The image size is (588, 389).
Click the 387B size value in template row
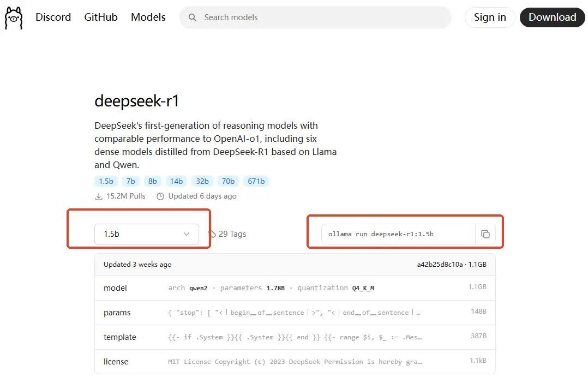tap(478, 336)
